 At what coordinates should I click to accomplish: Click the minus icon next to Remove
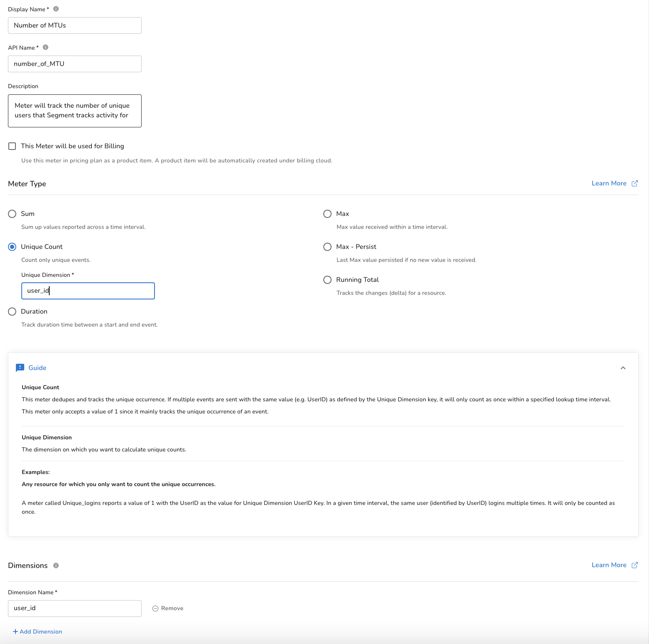(155, 609)
